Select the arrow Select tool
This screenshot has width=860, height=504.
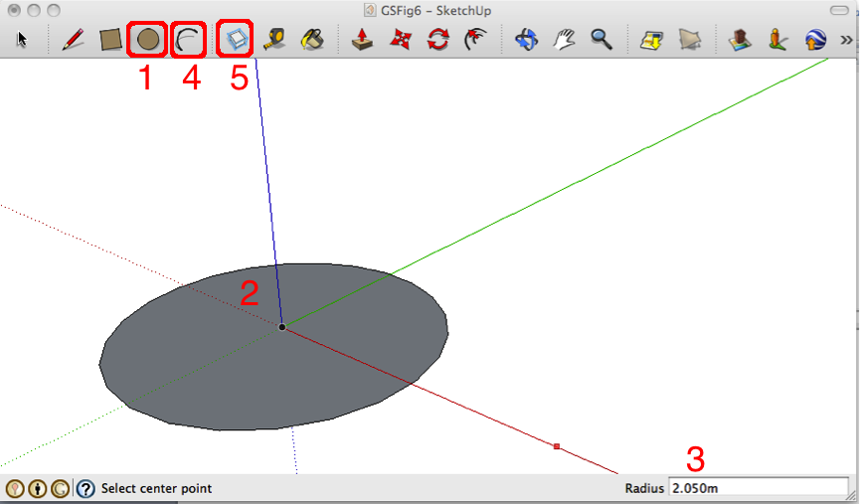[22, 40]
